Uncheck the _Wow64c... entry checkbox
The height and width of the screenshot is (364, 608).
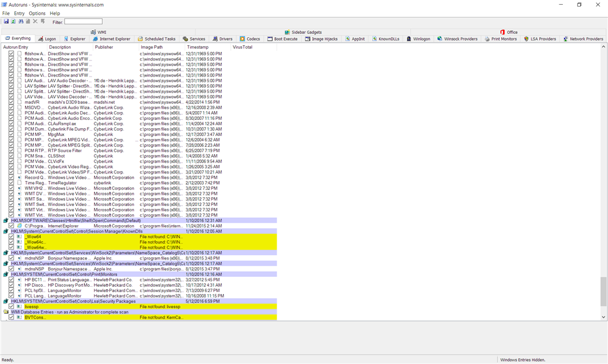tap(11, 242)
